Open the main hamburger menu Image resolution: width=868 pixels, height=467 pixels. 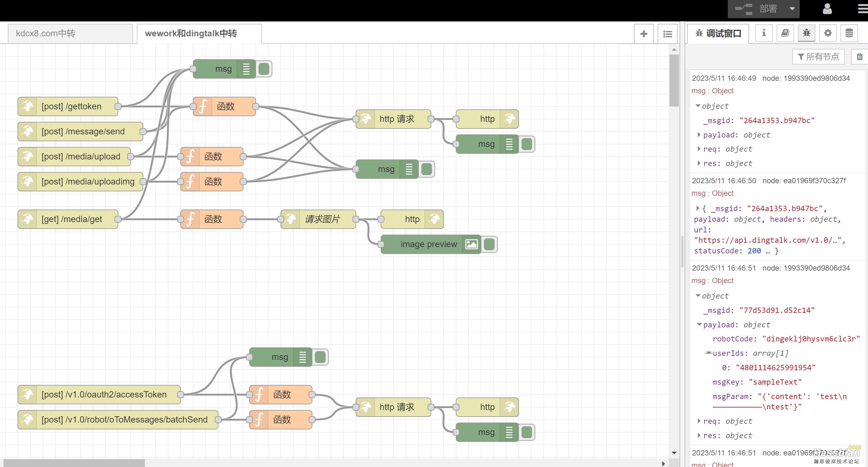tap(863, 9)
